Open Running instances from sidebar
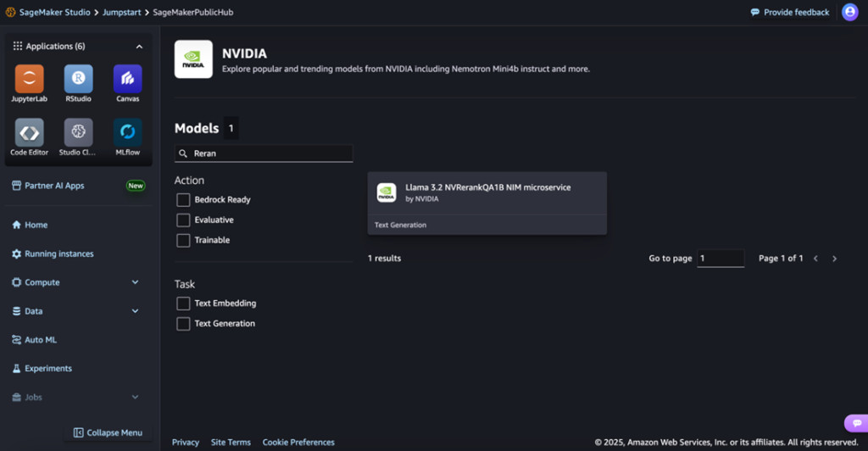 coord(58,253)
